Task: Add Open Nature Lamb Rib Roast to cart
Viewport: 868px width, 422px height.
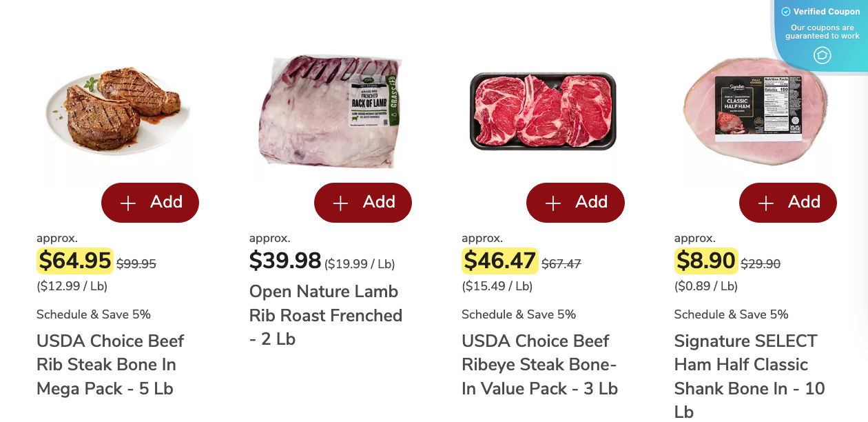Action: 362,202
